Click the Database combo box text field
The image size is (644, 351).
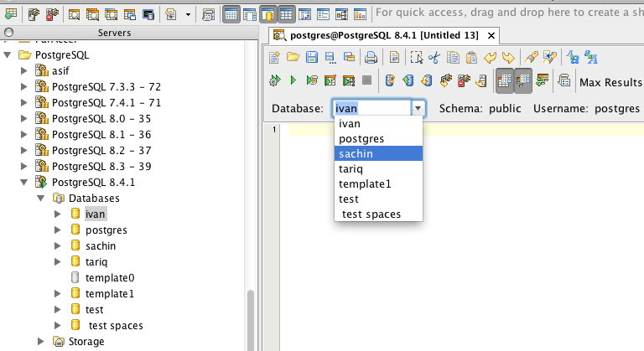click(x=371, y=108)
